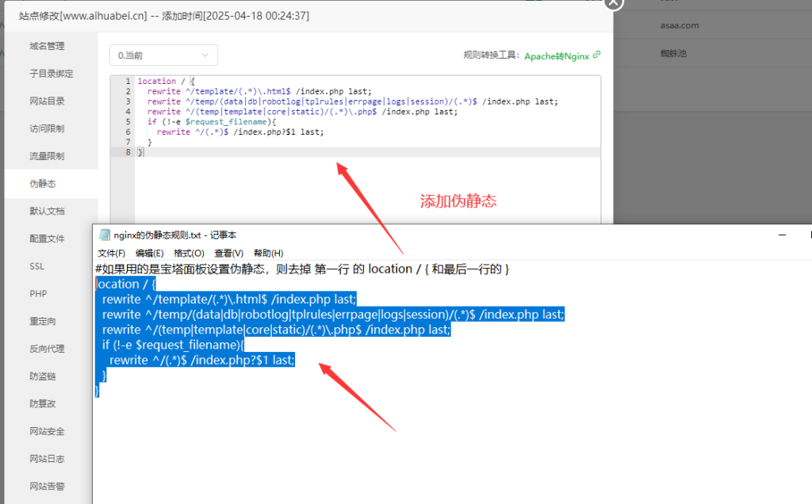Click the comment line in the Notepad text
The image size is (812, 504).
click(x=301, y=269)
